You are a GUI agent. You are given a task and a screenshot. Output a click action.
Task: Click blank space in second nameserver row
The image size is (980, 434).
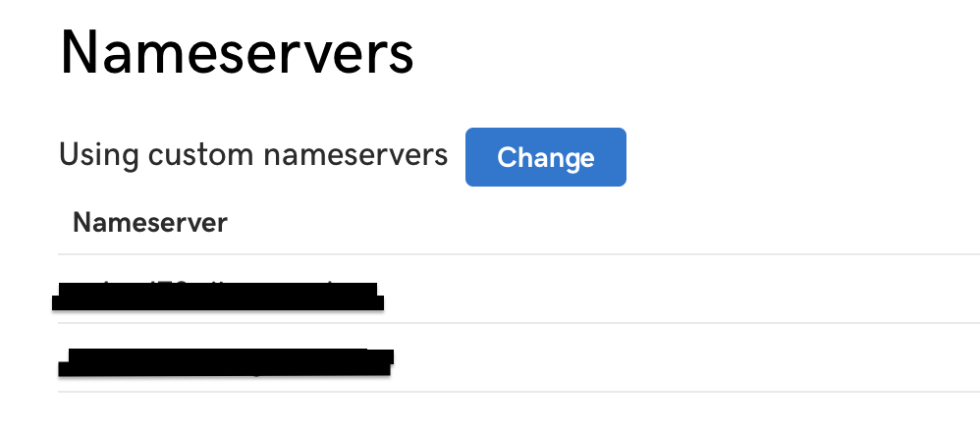tap(684, 357)
